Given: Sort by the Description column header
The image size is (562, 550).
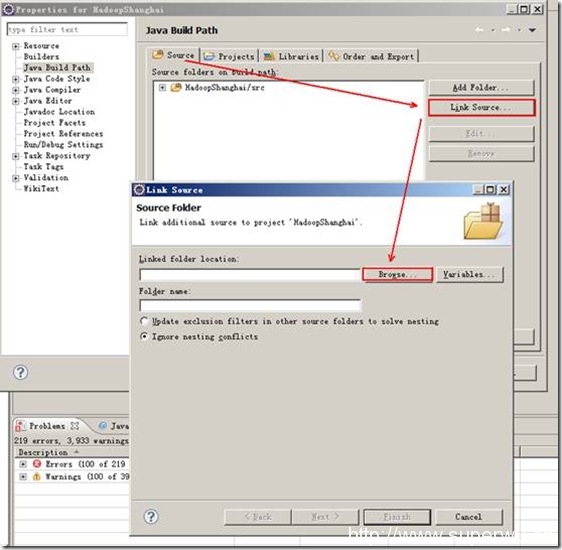Looking at the screenshot, I should 43,452.
